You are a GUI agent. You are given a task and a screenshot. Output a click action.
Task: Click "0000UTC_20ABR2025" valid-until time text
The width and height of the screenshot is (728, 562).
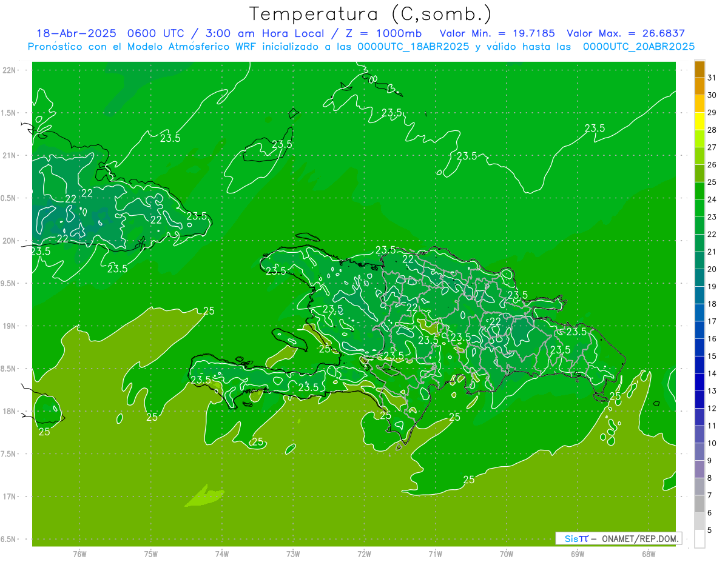639,47
